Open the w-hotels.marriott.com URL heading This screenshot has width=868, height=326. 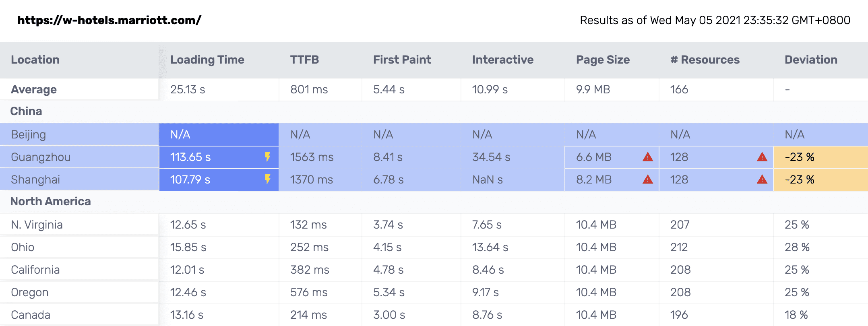pos(109,20)
